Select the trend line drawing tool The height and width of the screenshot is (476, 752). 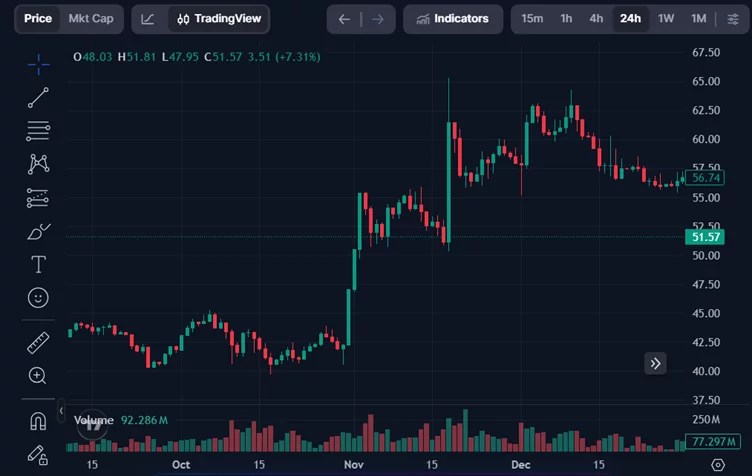point(38,97)
